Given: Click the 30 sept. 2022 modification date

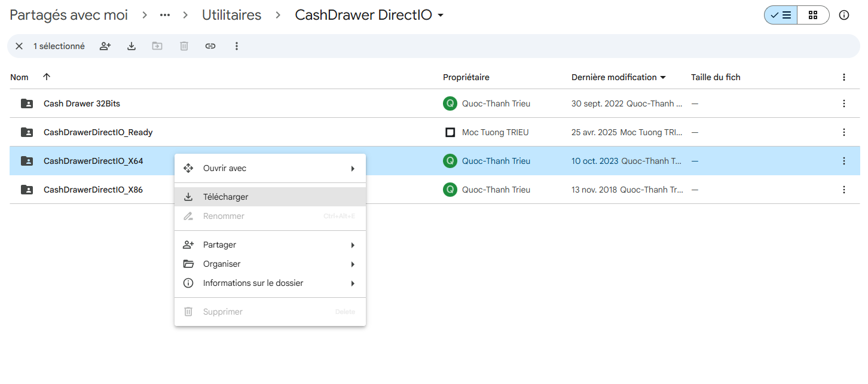Looking at the screenshot, I should pos(598,103).
